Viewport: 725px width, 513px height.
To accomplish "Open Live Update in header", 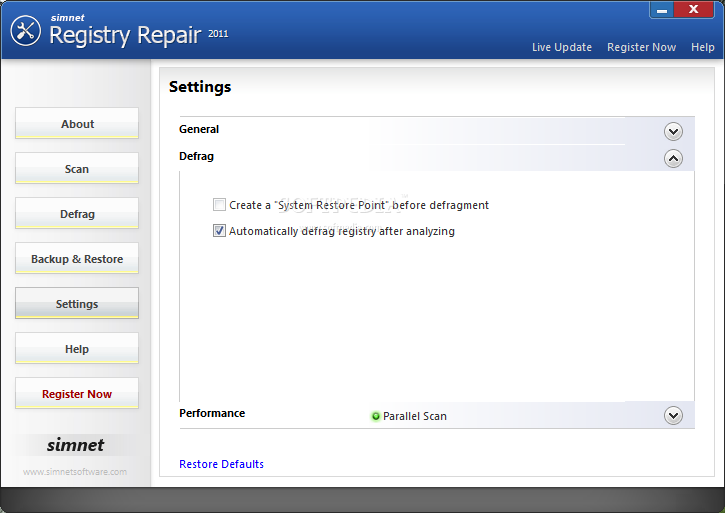I will point(562,47).
